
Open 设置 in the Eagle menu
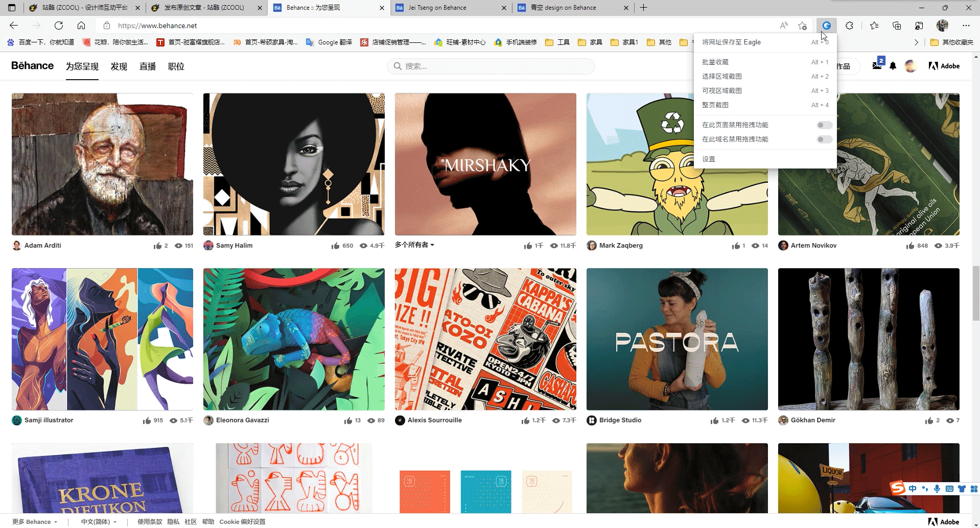(765, 159)
